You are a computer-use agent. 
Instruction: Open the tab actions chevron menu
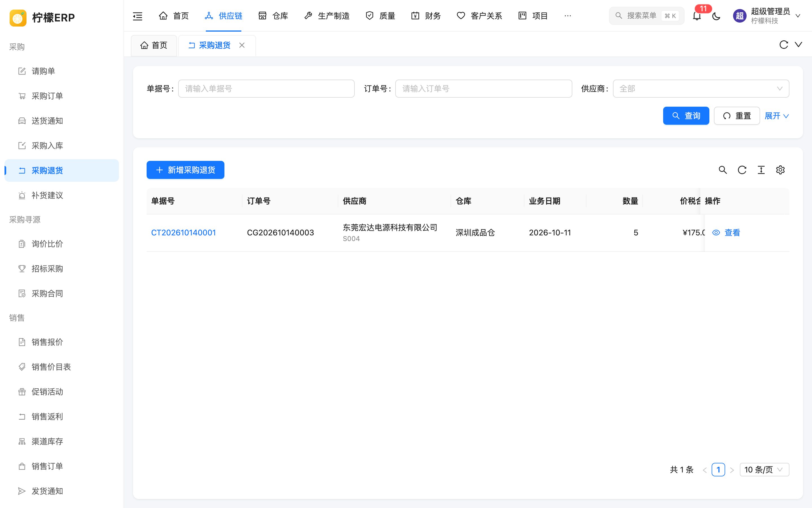coord(798,45)
